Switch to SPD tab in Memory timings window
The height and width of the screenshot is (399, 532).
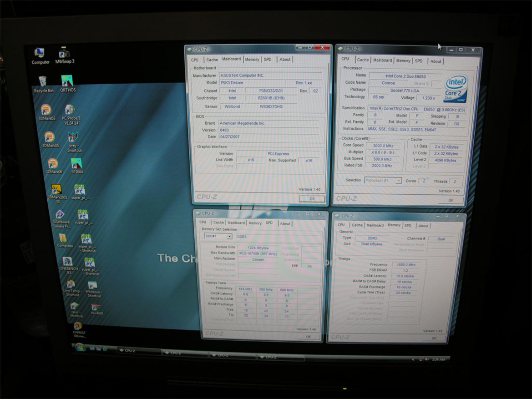(x=408, y=226)
